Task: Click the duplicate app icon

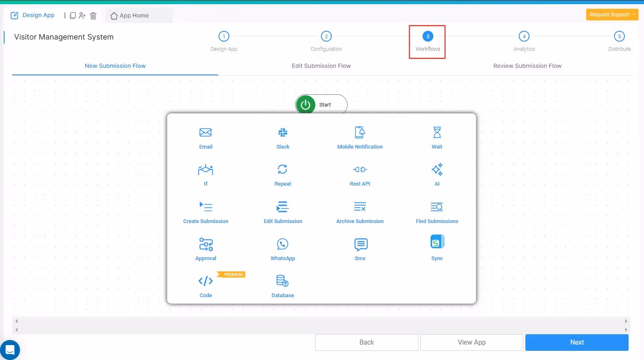Action: tap(72, 15)
